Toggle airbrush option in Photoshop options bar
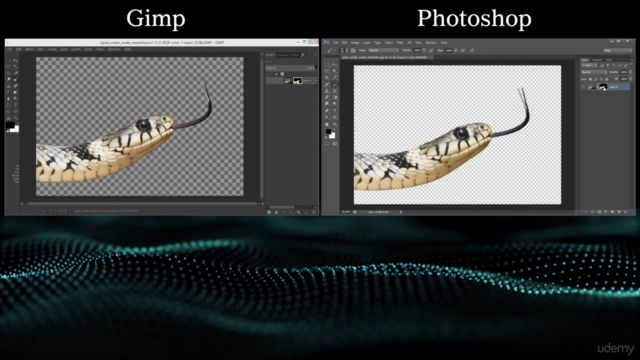The image size is (640, 360). click(462, 50)
